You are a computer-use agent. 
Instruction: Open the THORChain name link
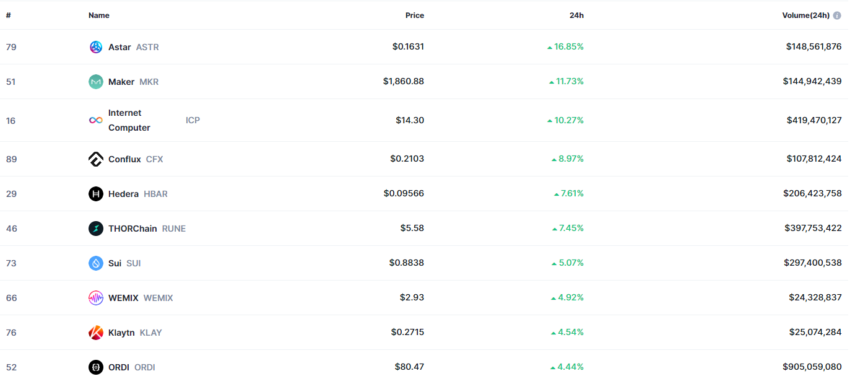pos(132,229)
